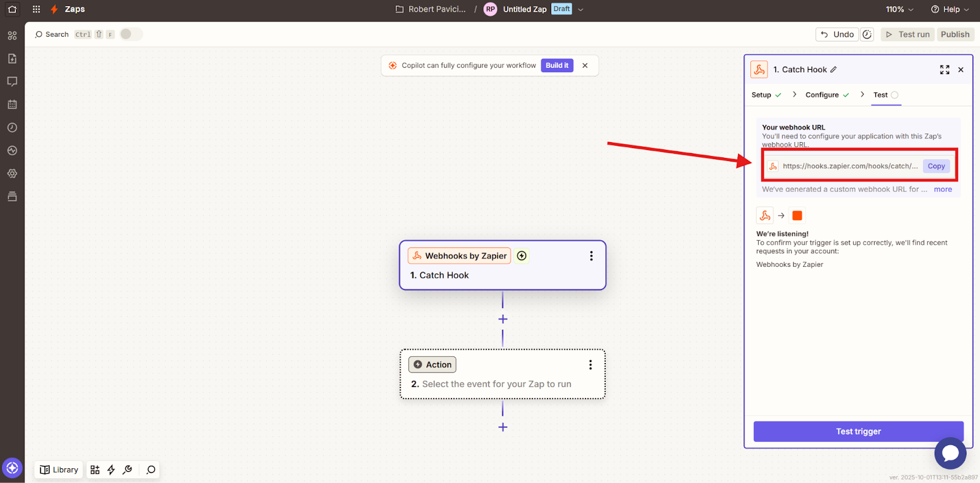Open Zap settings gear in left sidebar
Viewport: 980px width, 483px height.
(x=12, y=173)
